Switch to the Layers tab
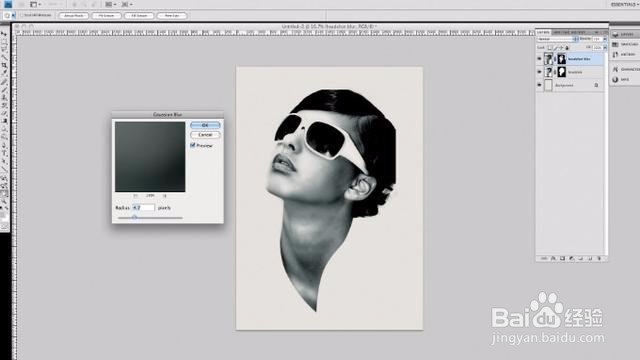 pos(543,32)
